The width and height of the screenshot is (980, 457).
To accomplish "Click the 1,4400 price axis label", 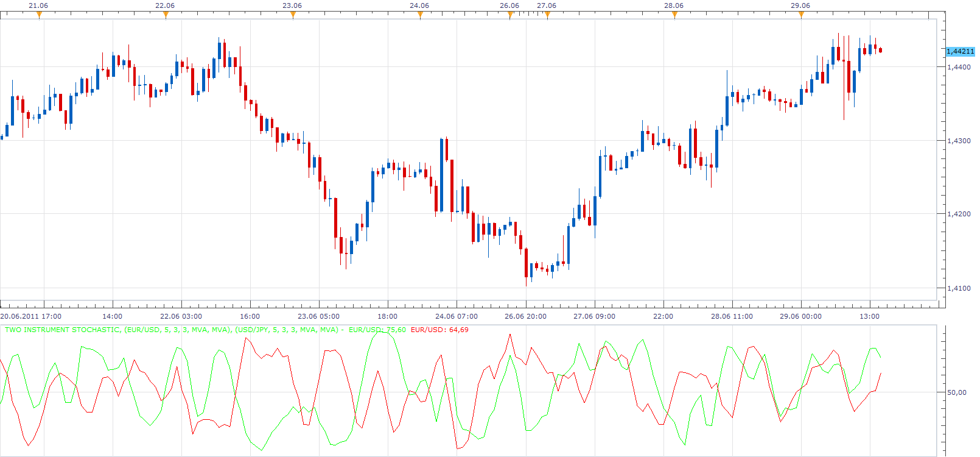I will click(x=959, y=67).
